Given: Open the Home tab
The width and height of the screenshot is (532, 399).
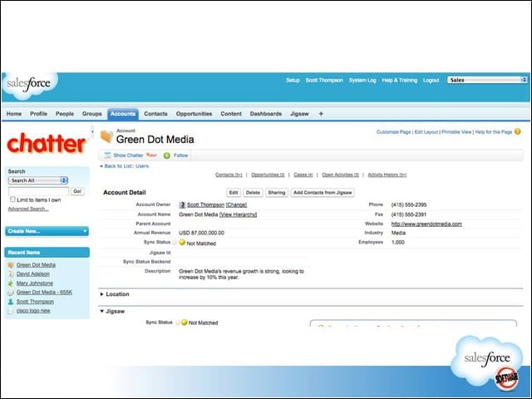Looking at the screenshot, I should (14, 114).
